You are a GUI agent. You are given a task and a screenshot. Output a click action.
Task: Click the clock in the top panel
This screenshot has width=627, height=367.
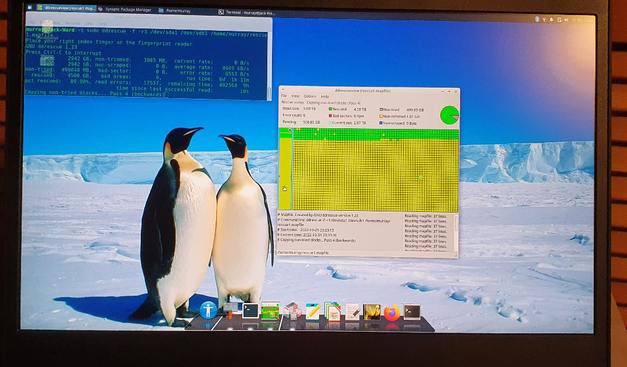[582, 20]
